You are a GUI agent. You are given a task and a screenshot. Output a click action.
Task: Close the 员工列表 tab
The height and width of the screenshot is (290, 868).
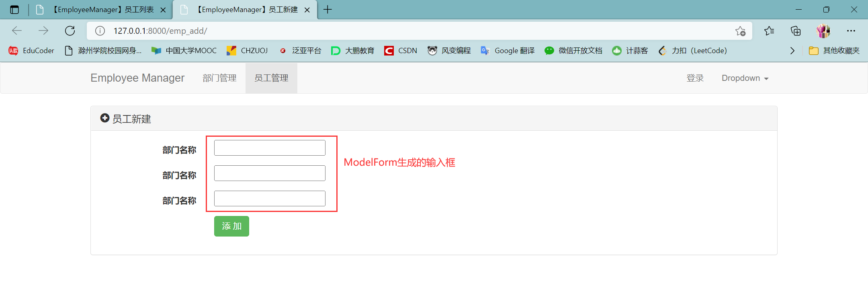[x=163, y=10]
